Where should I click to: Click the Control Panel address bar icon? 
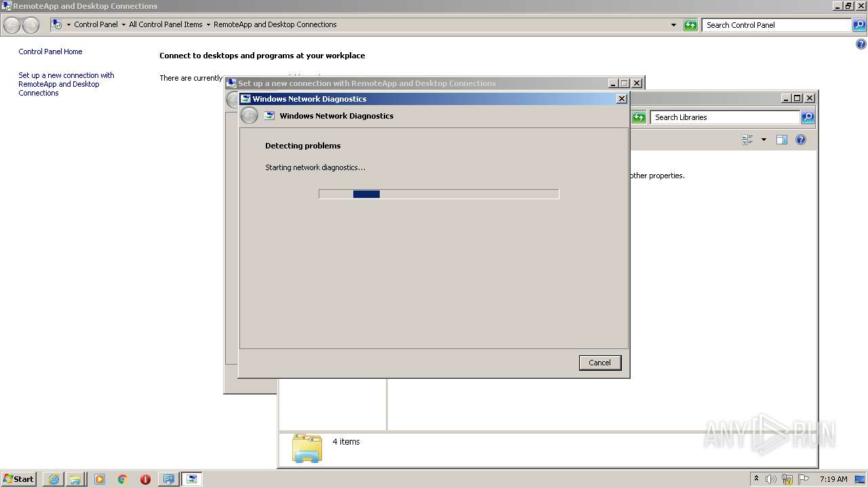pyautogui.click(x=56, y=24)
